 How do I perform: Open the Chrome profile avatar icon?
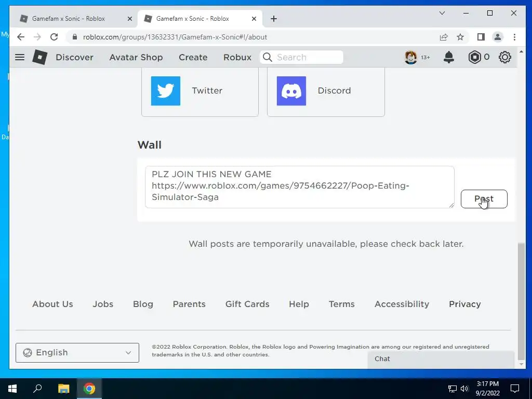point(497,37)
